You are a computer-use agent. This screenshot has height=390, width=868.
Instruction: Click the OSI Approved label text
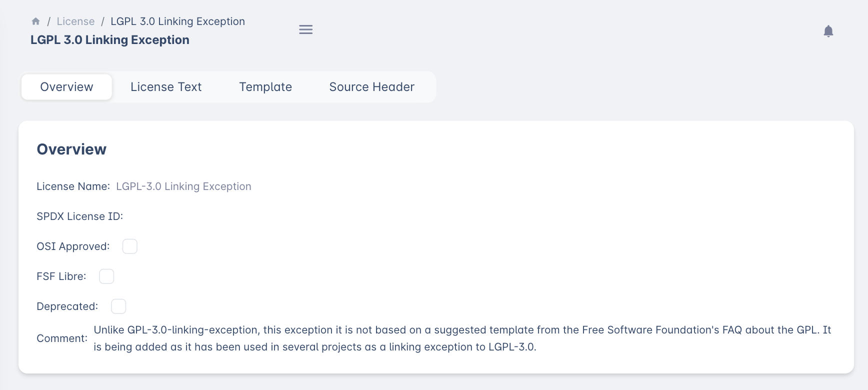click(x=73, y=246)
